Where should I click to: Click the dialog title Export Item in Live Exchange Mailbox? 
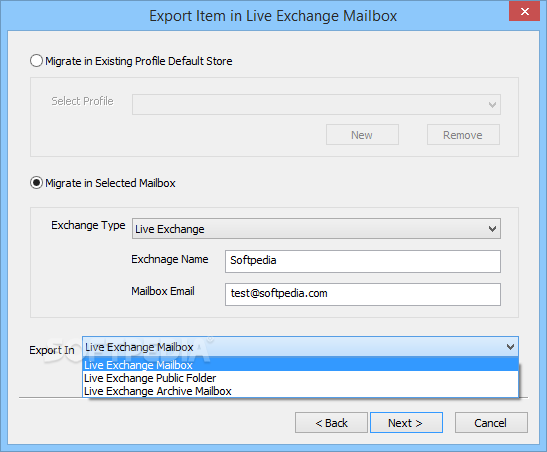pos(273,16)
